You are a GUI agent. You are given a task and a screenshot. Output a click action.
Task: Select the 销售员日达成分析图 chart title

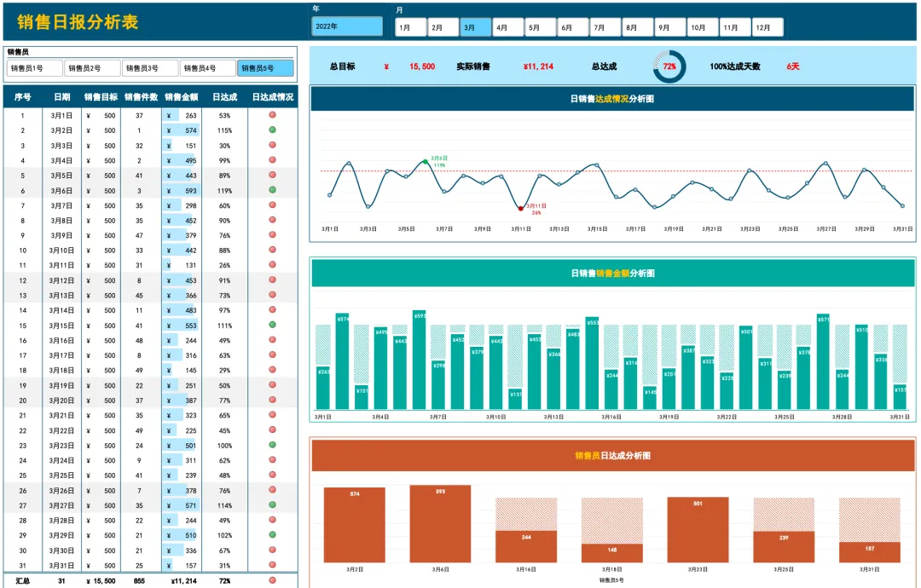(612, 455)
